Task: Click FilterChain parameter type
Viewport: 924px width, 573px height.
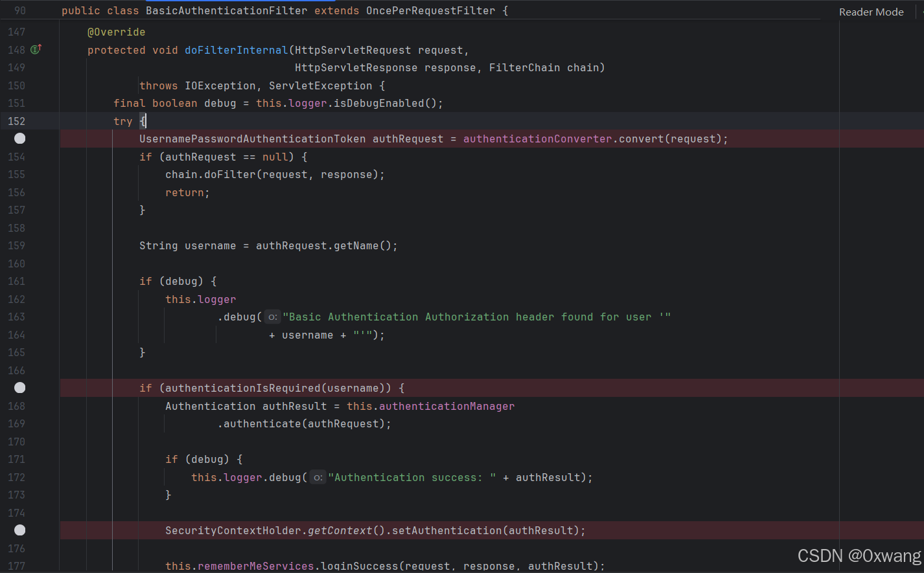Action: tap(525, 67)
